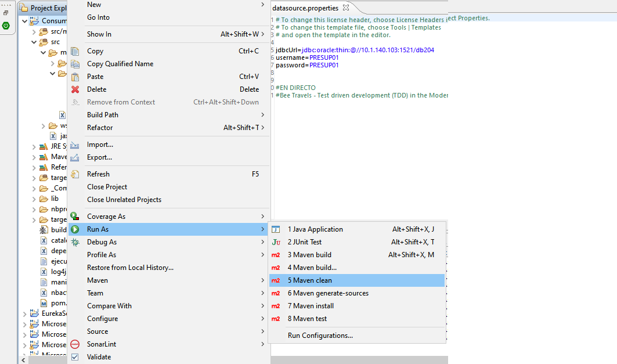Click the Paste clipboard icon

(x=75, y=77)
